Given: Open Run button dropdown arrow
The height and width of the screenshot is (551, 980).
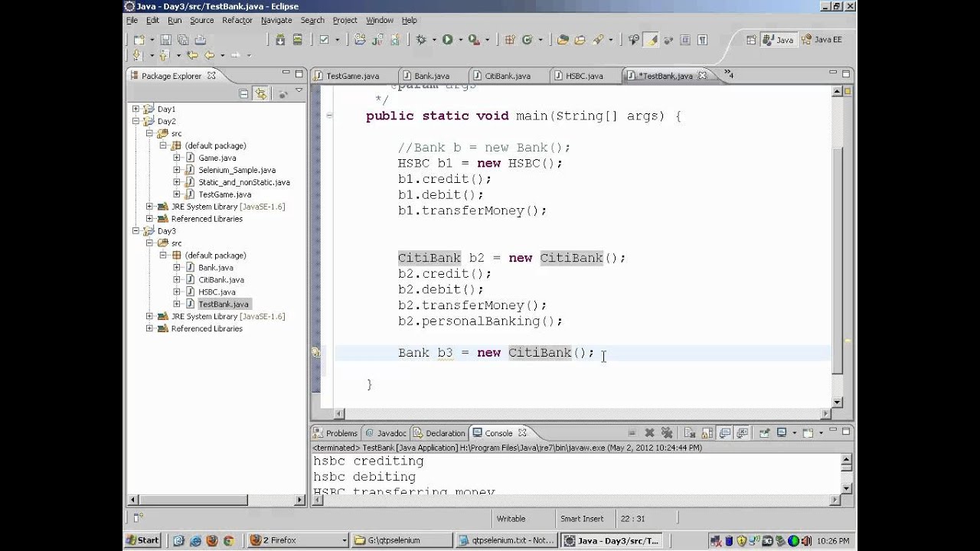Looking at the screenshot, I should pos(459,40).
